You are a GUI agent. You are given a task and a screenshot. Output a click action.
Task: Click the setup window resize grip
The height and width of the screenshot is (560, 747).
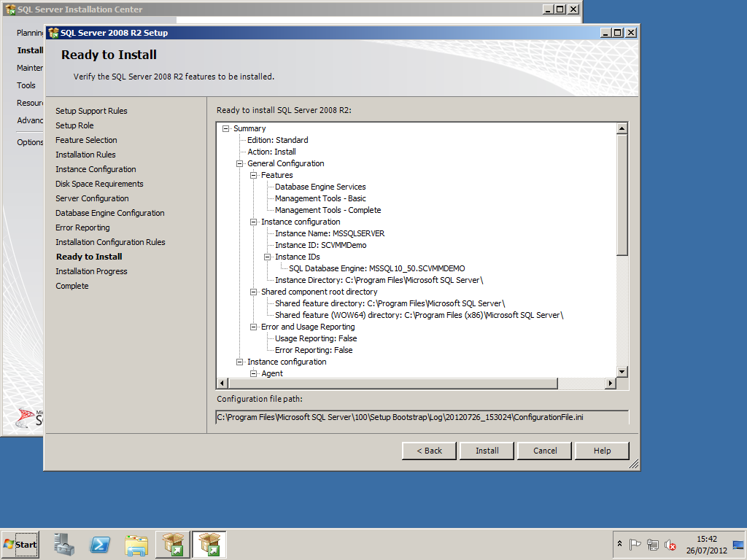[x=634, y=464]
